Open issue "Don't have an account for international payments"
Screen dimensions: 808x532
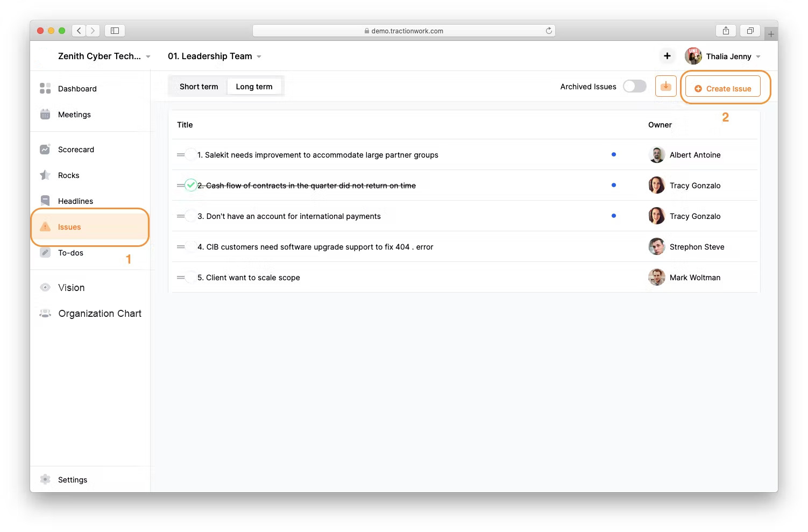[289, 216]
